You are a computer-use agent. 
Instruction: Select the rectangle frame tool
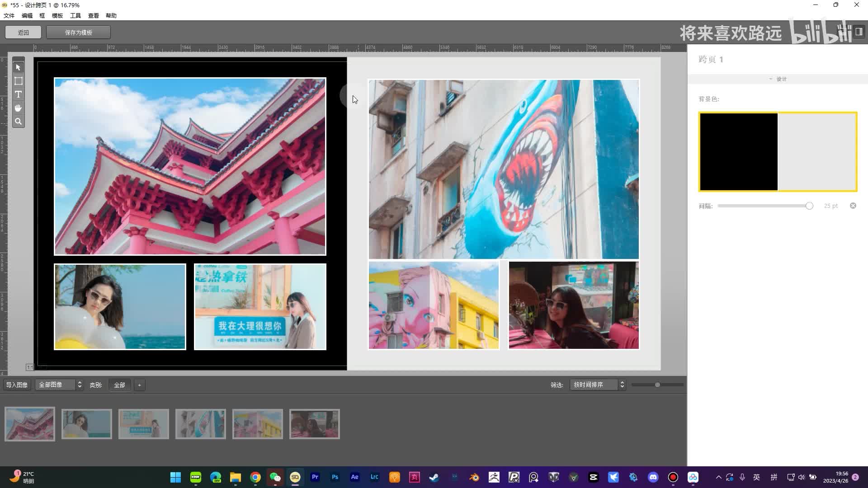pos(18,81)
